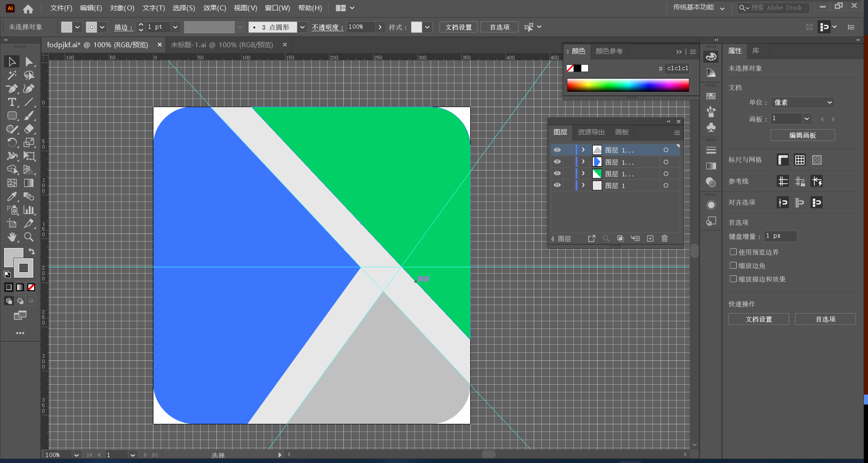Open the 对象(O) menu
This screenshot has width=868, height=463.
click(122, 8)
